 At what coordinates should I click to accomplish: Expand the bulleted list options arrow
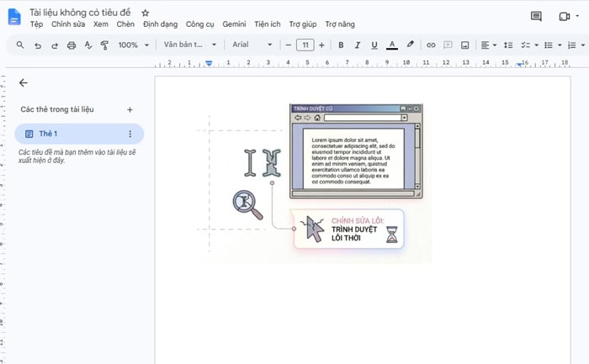click(x=560, y=45)
